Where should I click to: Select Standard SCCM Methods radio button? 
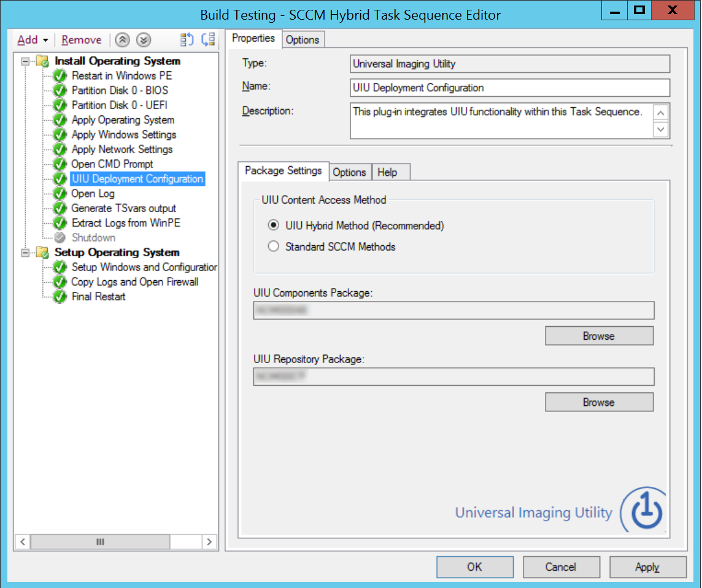click(x=274, y=246)
